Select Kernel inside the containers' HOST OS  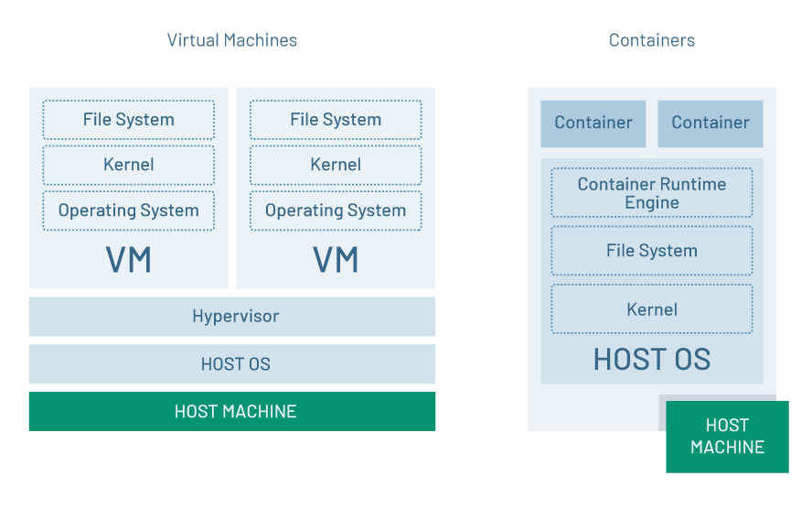point(651,309)
